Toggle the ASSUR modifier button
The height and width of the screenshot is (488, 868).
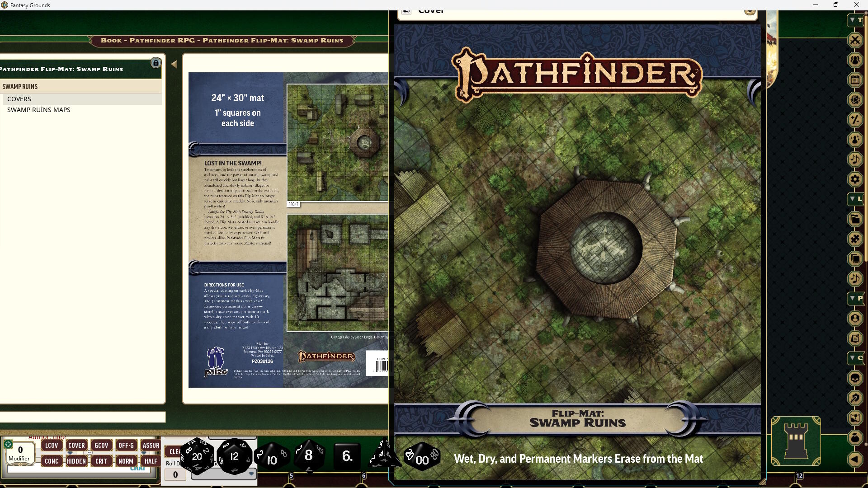(x=151, y=446)
